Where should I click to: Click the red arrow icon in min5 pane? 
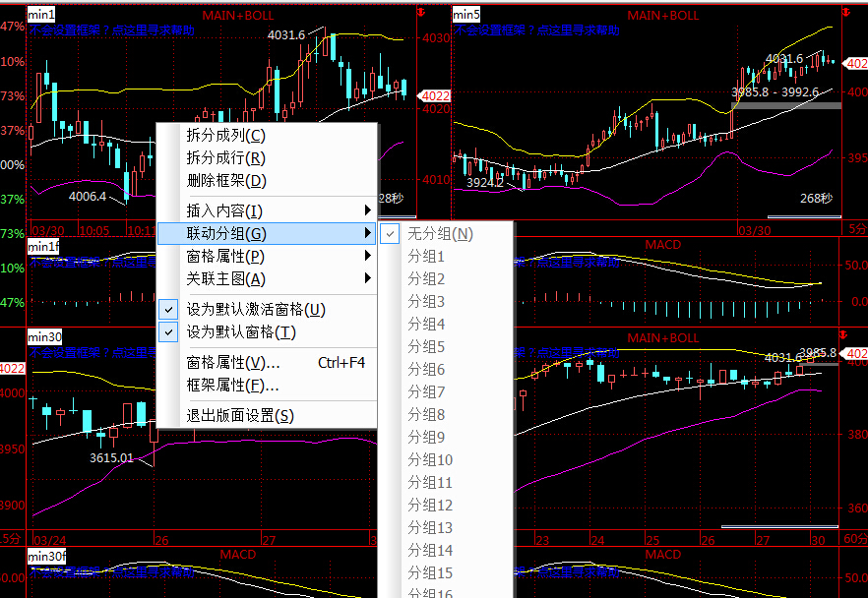(845, 13)
